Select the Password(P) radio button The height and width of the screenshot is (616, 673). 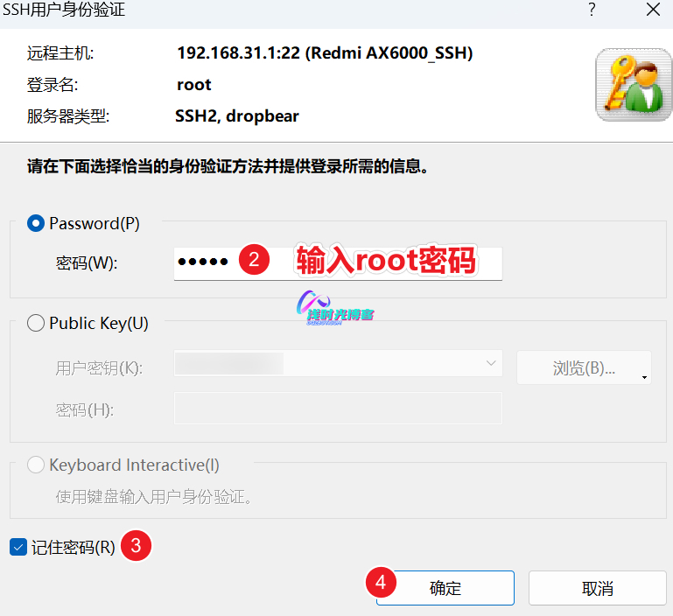36,224
